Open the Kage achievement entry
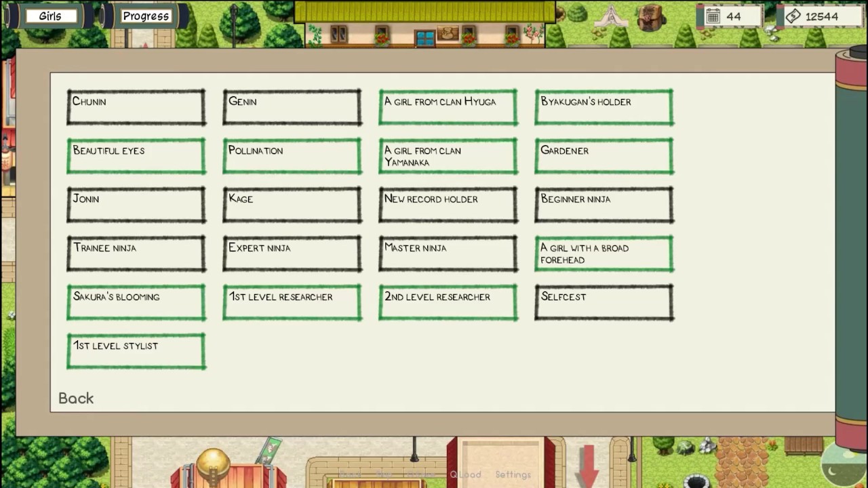The image size is (868, 488). coord(292,205)
